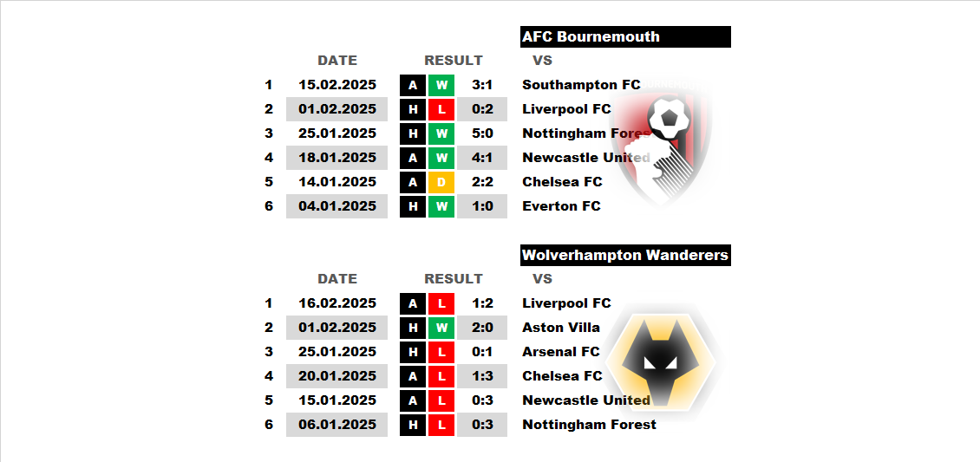
Task: Click the H home badge for Aston Villa match
Action: [413, 328]
